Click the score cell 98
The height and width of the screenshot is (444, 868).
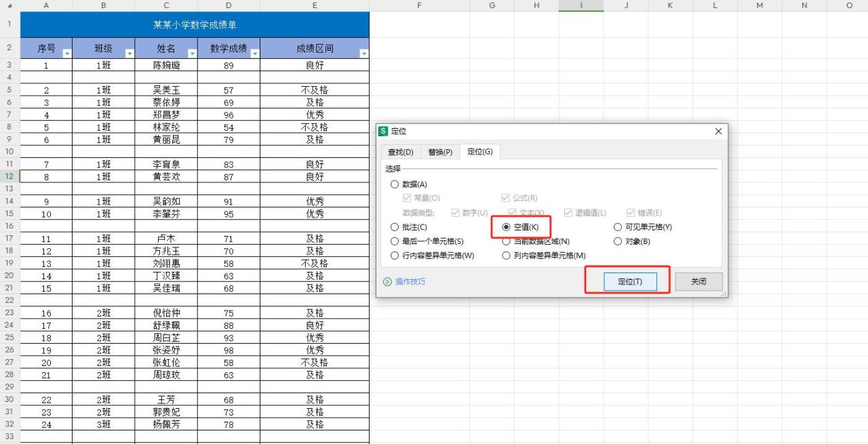[x=229, y=350]
